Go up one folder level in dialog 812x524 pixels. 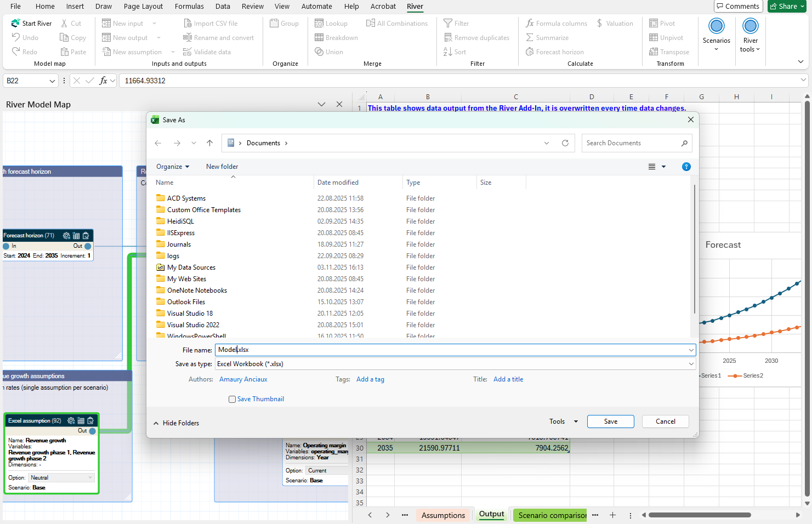[x=209, y=143]
